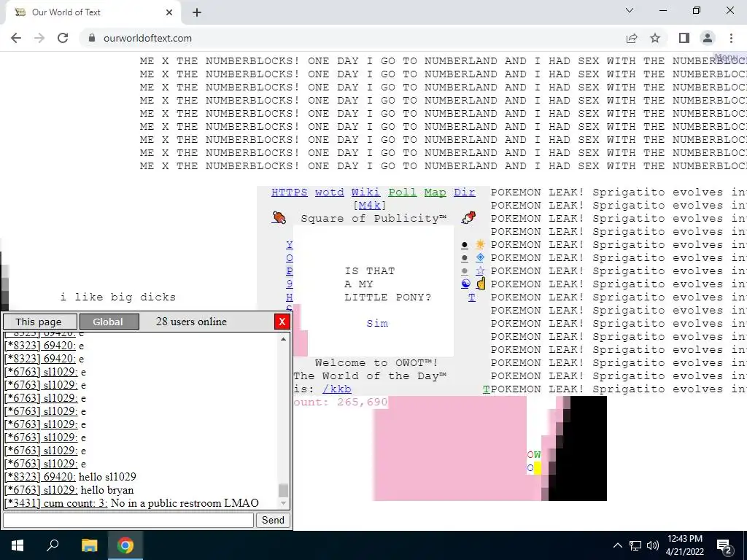
Task: Click the chat message input field
Action: pyautogui.click(x=128, y=520)
